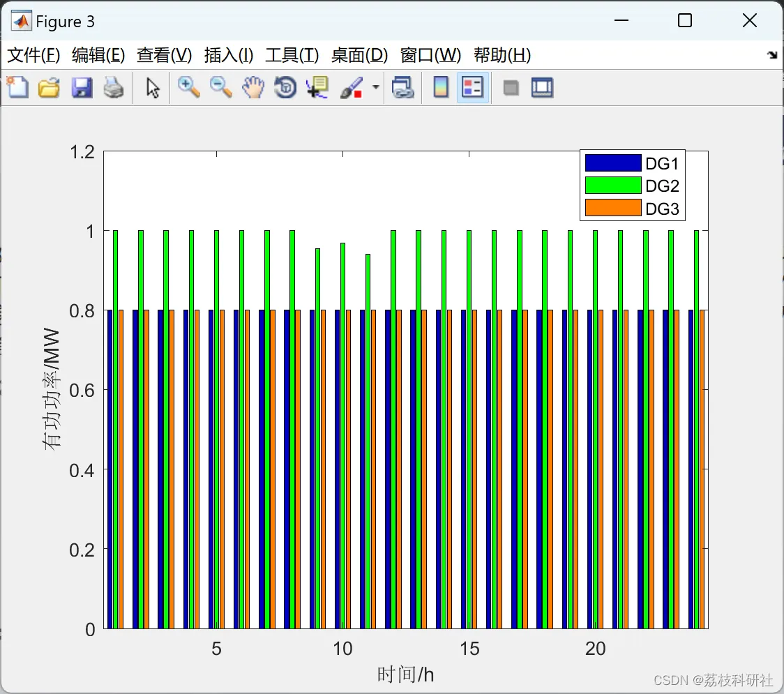Choose the Rotate 3D tool
The height and width of the screenshot is (694, 784).
285,87
